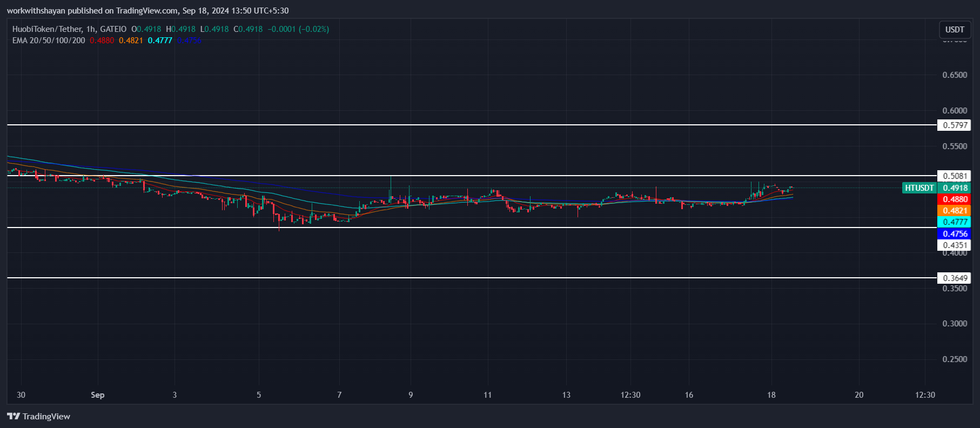This screenshot has height=428, width=980.
Task: Select the 0.5081 horizontal line price label
Action: [955, 176]
